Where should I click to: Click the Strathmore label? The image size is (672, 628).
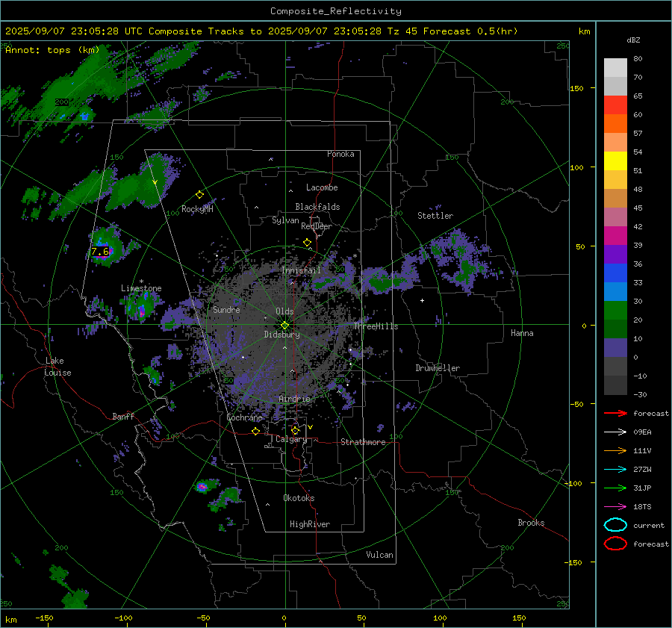(363, 442)
